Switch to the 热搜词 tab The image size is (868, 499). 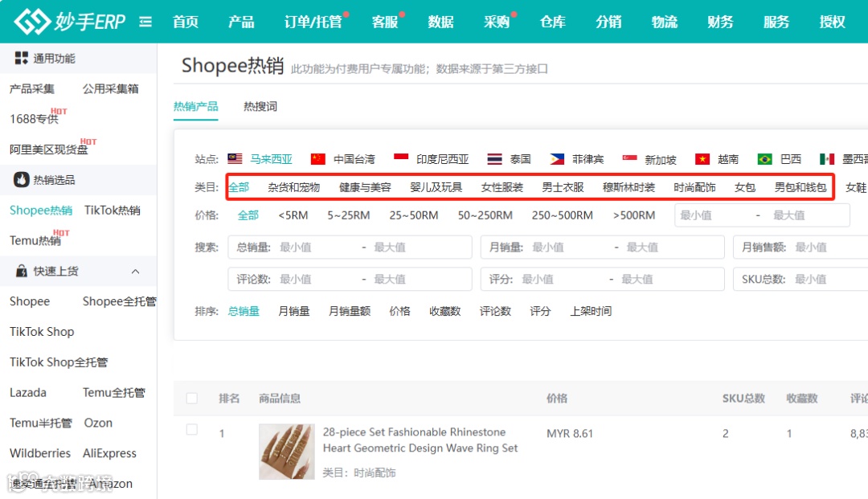[260, 106]
